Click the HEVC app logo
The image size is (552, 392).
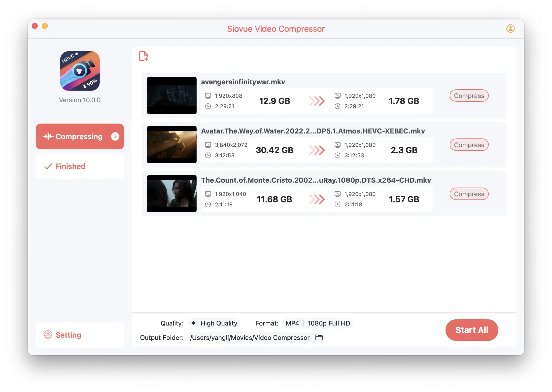click(80, 71)
